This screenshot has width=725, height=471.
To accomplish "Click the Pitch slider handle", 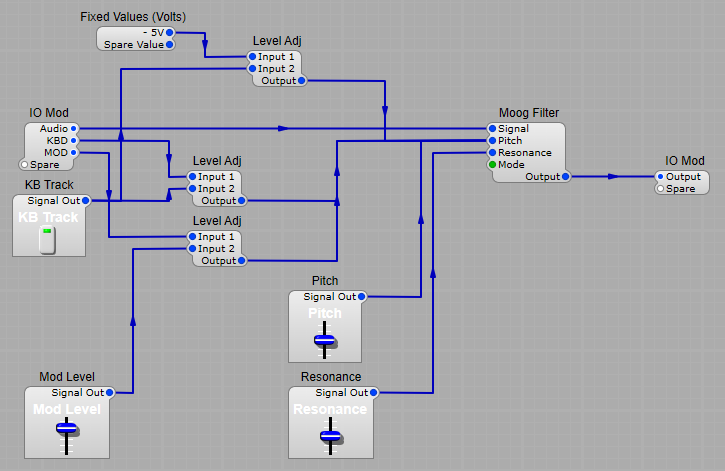I will (324, 340).
